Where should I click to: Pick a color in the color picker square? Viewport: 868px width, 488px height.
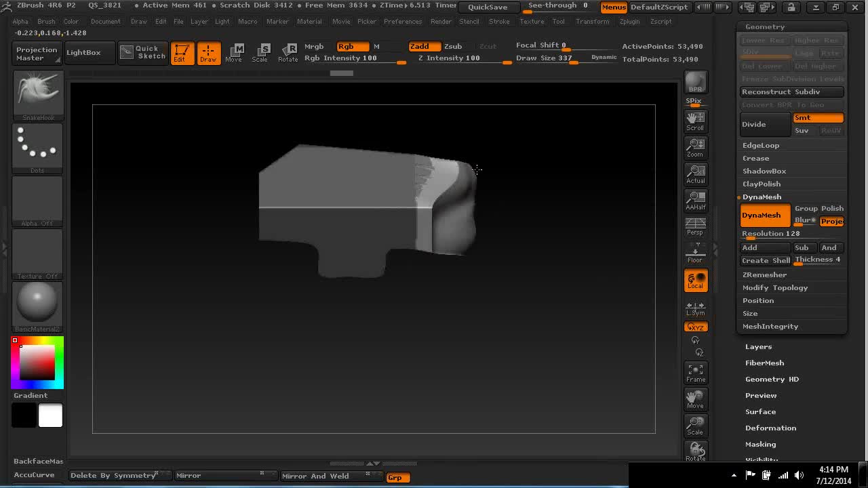point(37,363)
